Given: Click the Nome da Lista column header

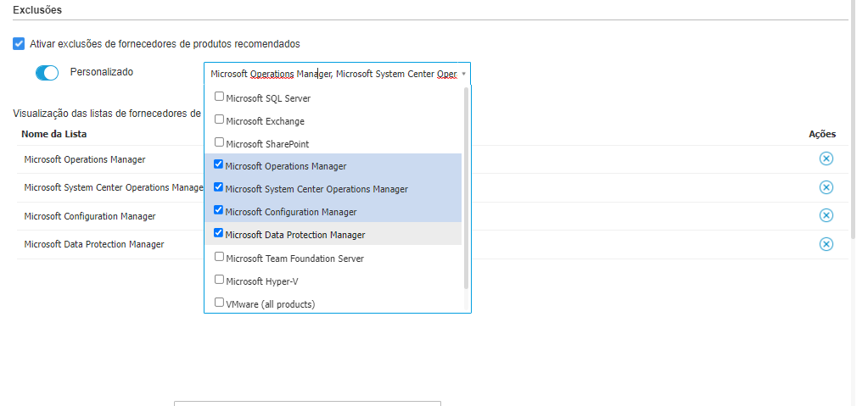Looking at the screenshot, I should coord(53,134).
